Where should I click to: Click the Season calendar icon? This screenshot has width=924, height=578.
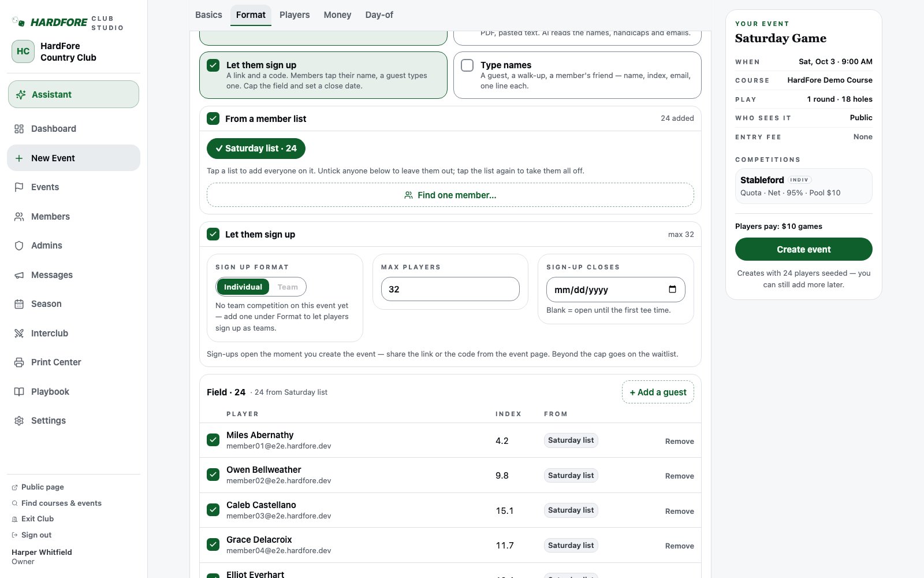(19, 304)
